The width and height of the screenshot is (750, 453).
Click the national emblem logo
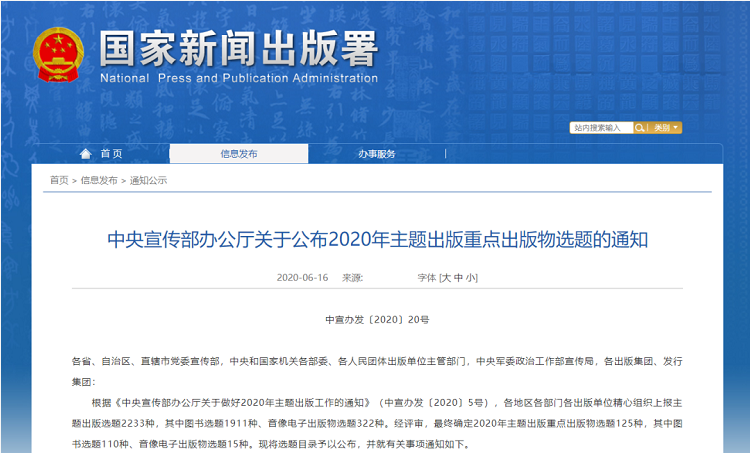point(58,55)
